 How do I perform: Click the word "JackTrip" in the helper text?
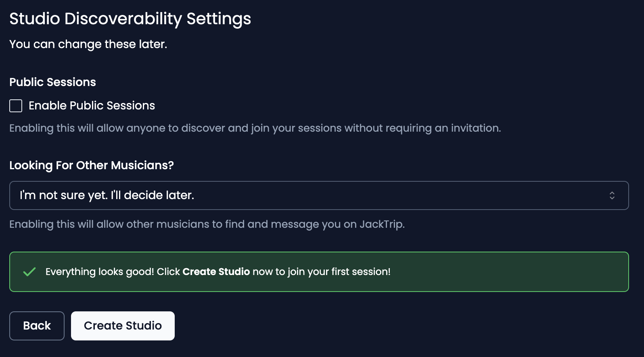click(381, 224)
